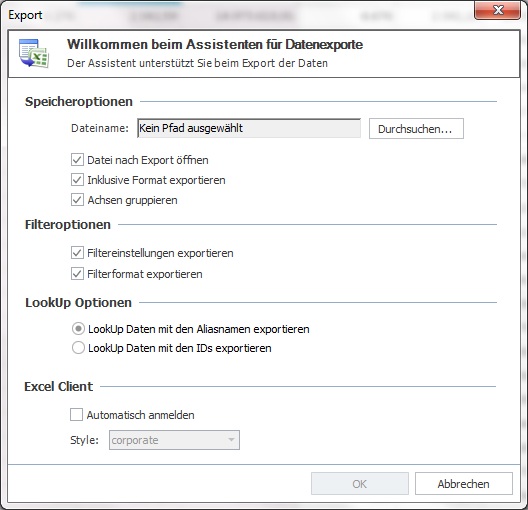Confirm with the OK button
Screen dimensions: 528x510
coord(360,483)
